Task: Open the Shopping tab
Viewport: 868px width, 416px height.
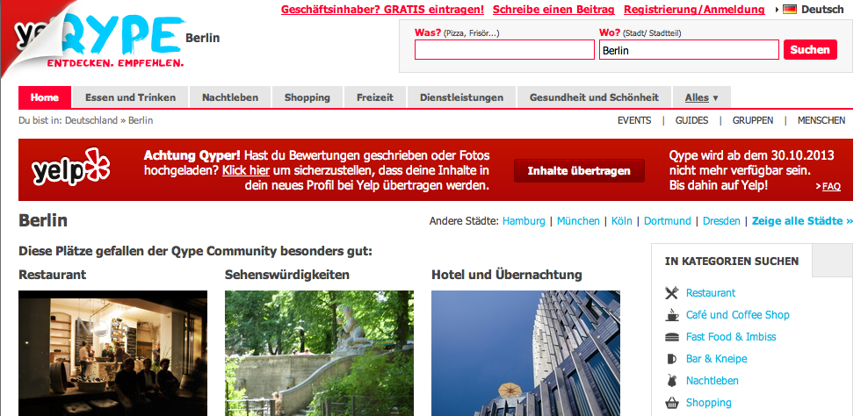Action: point(307,97)
